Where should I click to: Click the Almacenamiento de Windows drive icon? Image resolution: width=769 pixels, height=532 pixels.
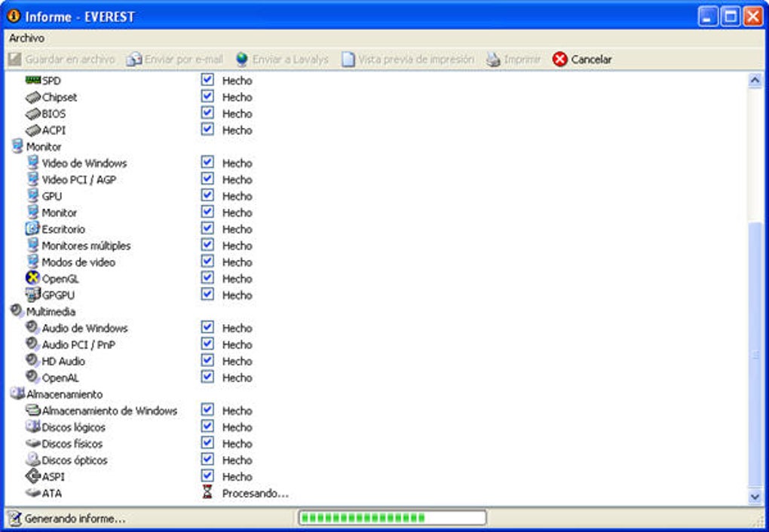[x=33, y=410]
